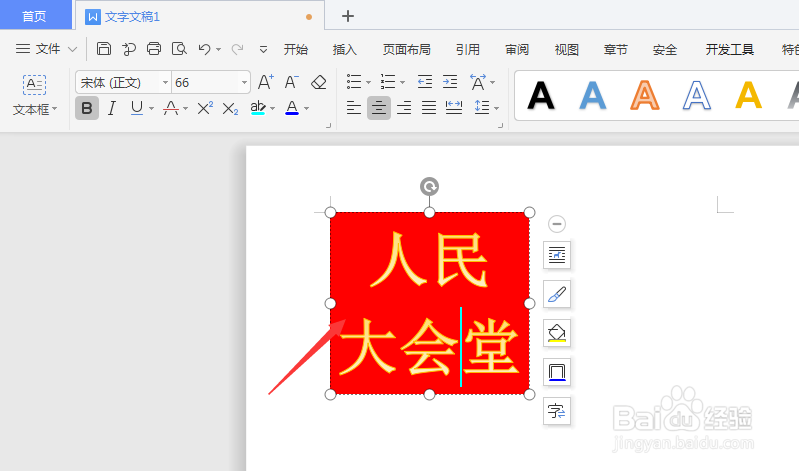Open highlight color dropdown arrow
The image size is (799, 471).
273,109
